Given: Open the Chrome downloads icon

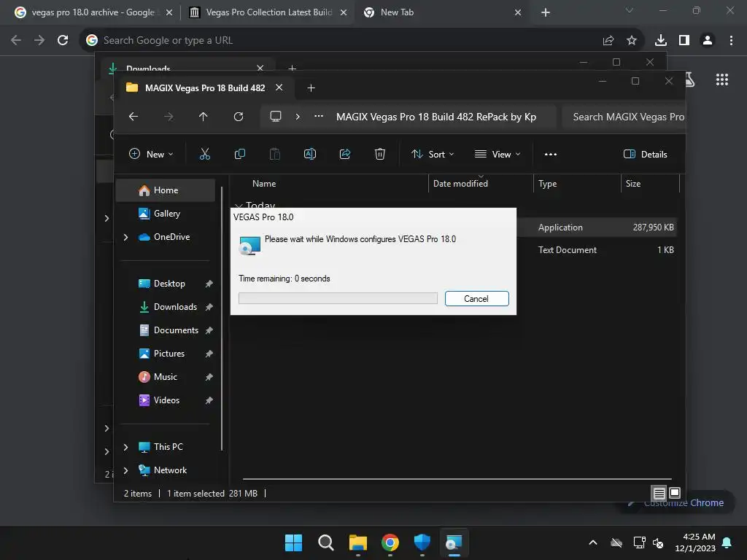Looking at the screenshot, I should [661, 41].
